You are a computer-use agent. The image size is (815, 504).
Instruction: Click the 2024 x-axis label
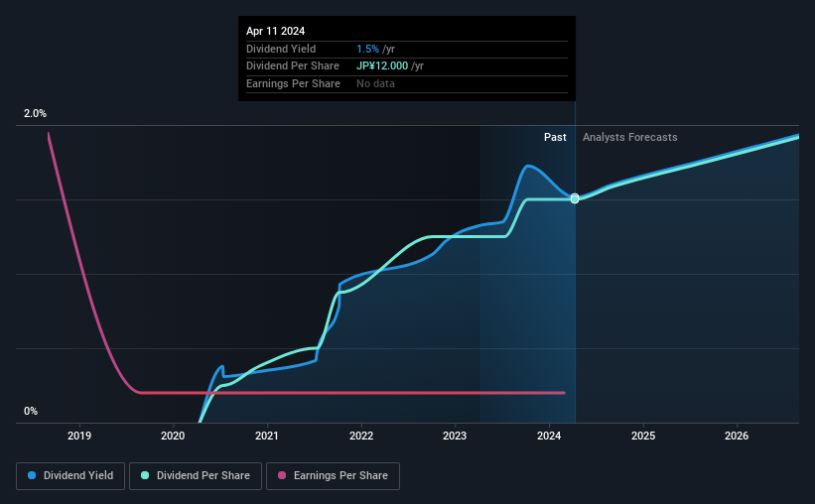pyautogui.click(x=549, y=436)
